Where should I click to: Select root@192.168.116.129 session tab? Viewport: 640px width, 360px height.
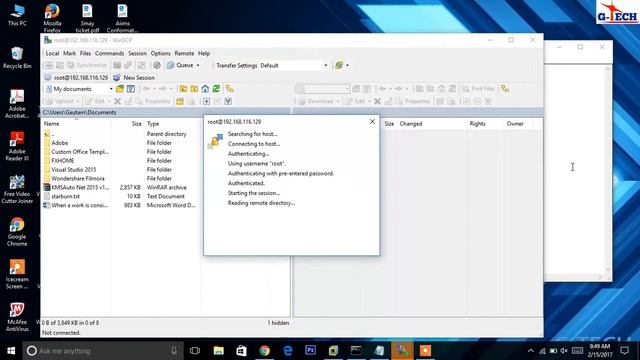click(x=76, y=78)
